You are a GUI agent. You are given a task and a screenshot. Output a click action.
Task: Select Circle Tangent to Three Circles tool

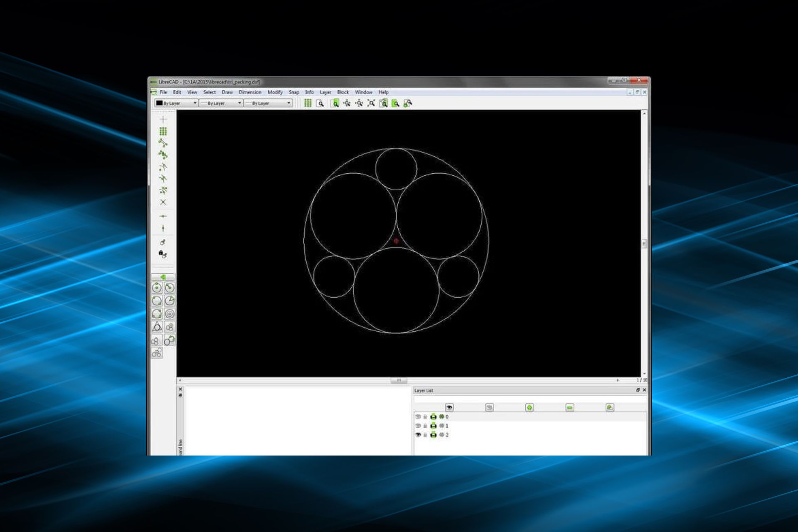pyautogui.click(x=157, y=353)
